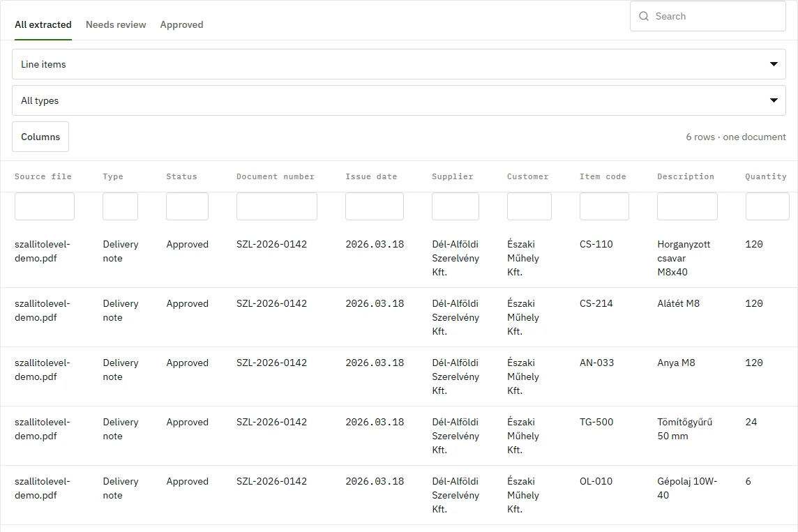Open the Needs review tab
Image resolution: width=798 pixels, height=532 pixels.
pyautogui.click(x=116, y=24)
